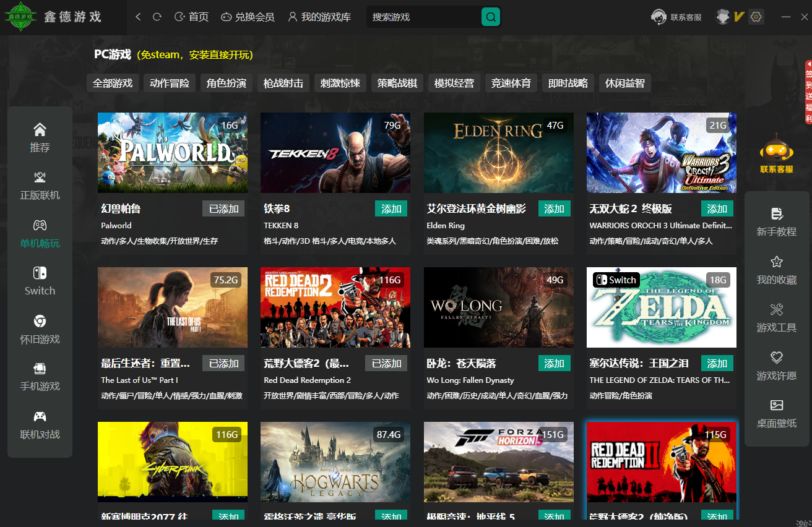Open 联机对战 in left sidebar
The image size is (812, 527).
click(x=40, y=425)
